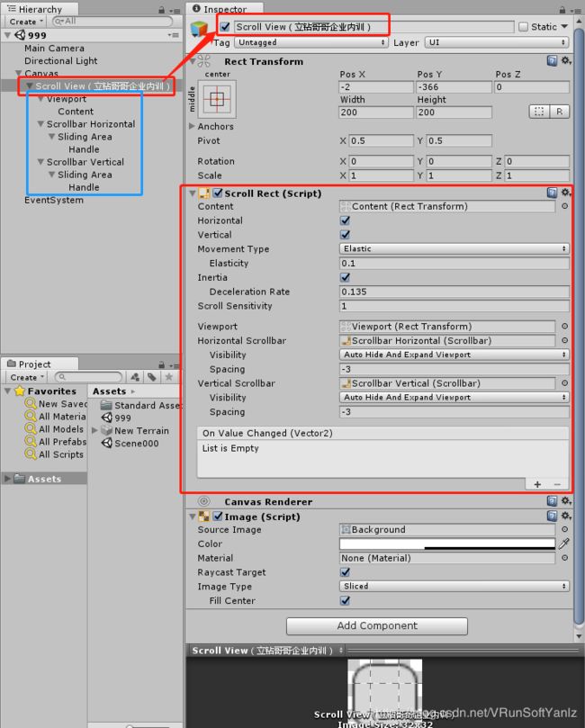Toggle Scroll View active checkbox
The width and height of the screenshot is (585, 728).
pyautogui.click(x=225, y=27)
